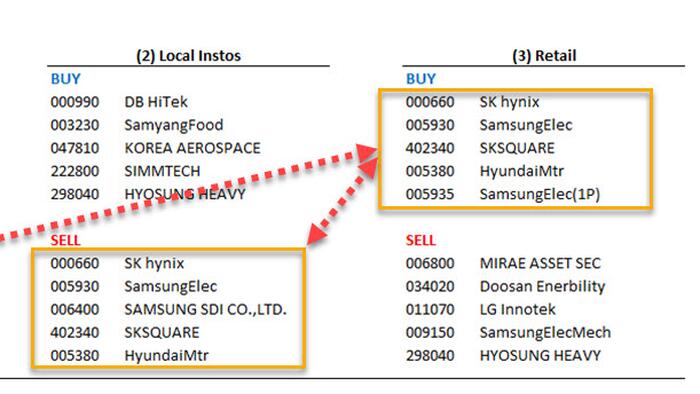Click stock code 011070
The image size is (700, 394).
click(x=430, y=310)
